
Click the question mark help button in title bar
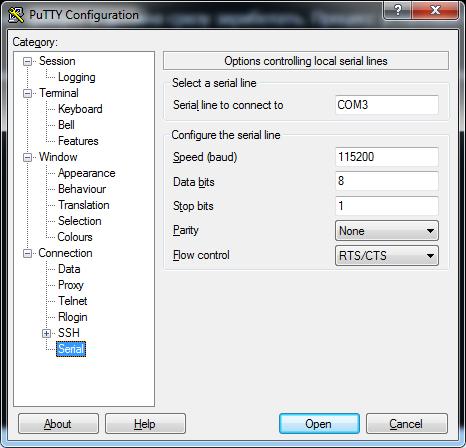(398, 10)
